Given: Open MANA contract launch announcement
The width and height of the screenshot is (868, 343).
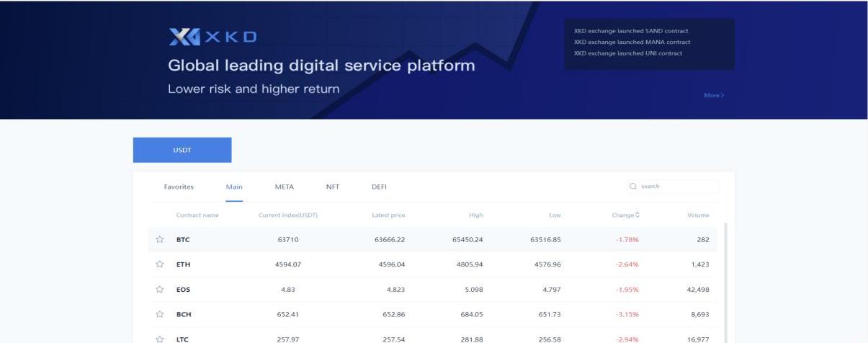Looking at the screenshot, I should coord(632,42).
